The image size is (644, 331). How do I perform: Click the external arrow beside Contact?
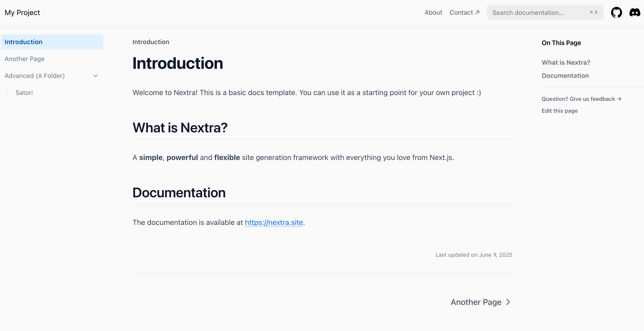click(477, 12)
